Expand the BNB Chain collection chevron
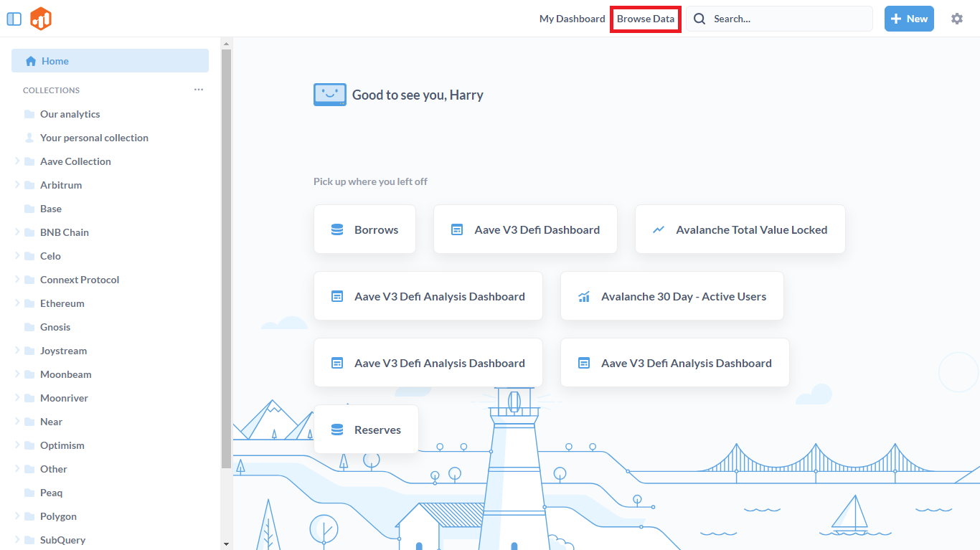Viewport: 980px width, 550px height. [x=17, y=232]
